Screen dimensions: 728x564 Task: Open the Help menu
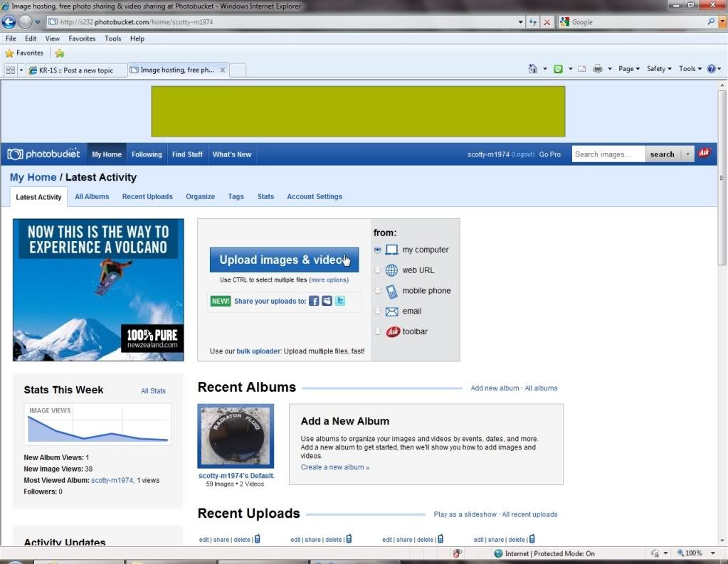point(137,38)
